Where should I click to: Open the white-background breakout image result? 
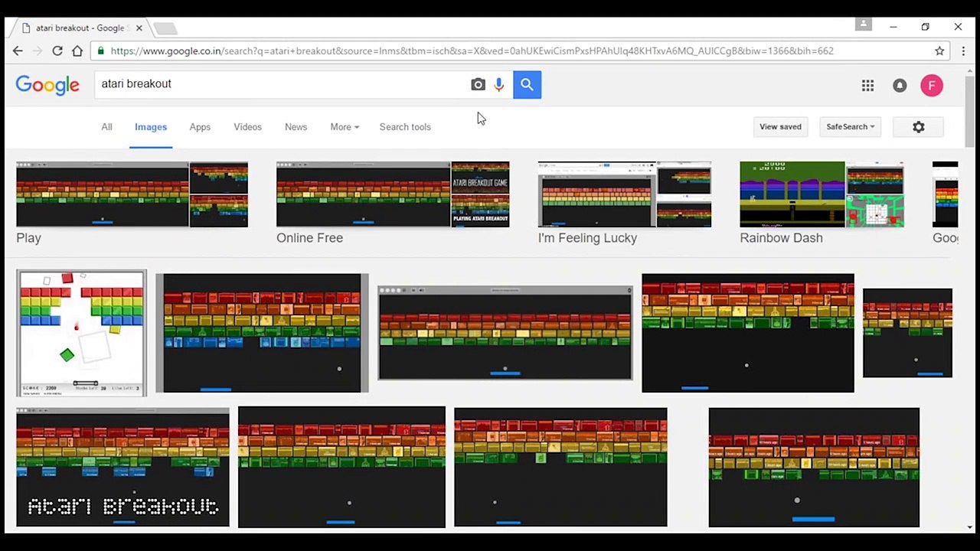81,333
